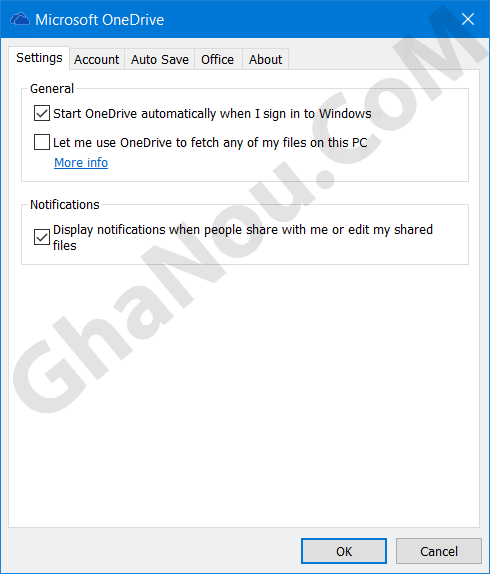Open the More info link
Screen dimensions: 490x574
81,163
